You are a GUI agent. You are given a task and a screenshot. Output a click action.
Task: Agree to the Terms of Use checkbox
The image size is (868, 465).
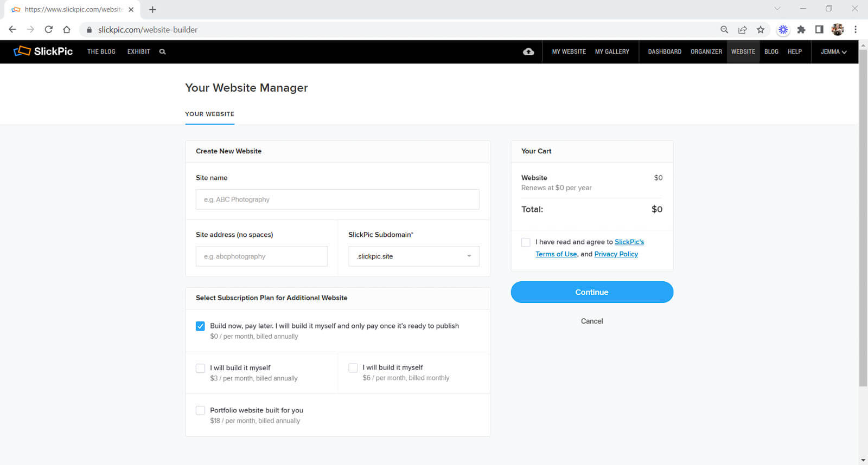[526, 242]
